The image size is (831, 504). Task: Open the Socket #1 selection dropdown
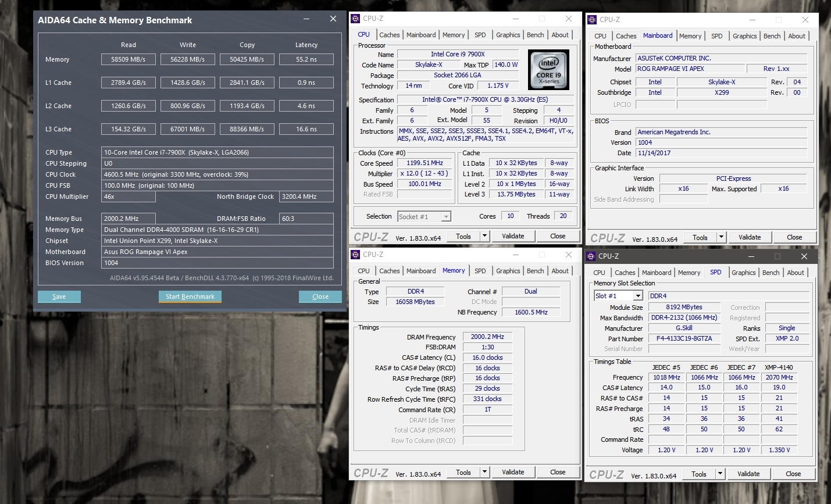point(446,217)
